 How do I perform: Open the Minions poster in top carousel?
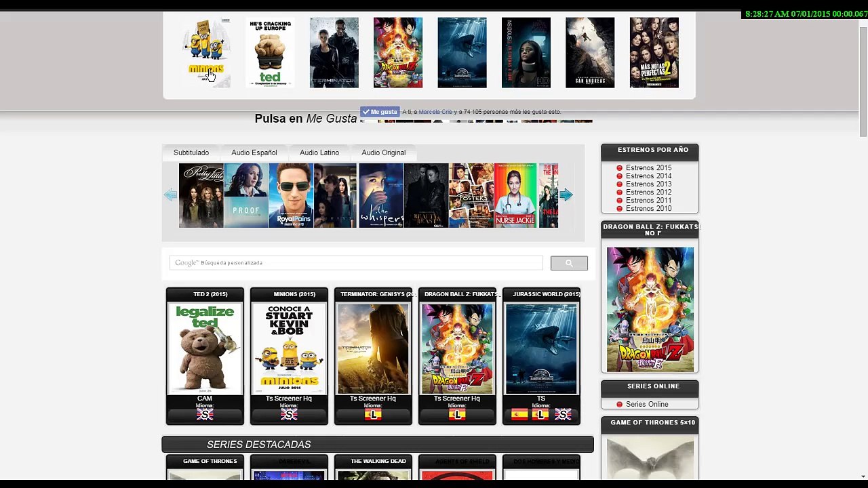(x=206, y=53)
